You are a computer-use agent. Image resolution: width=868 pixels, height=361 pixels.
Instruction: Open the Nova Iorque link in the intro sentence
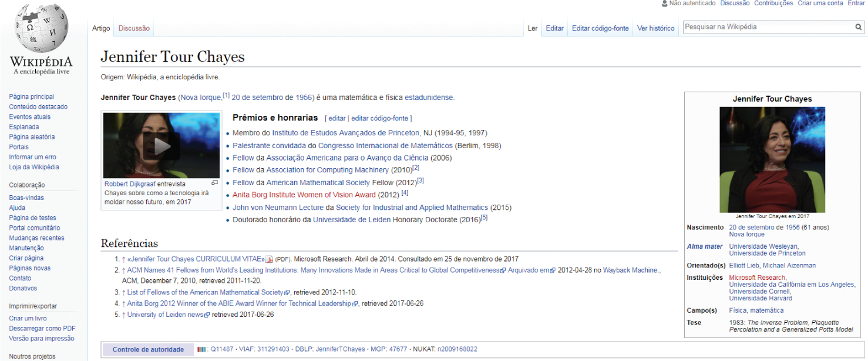pyautogui.click(x=201, y=98)
